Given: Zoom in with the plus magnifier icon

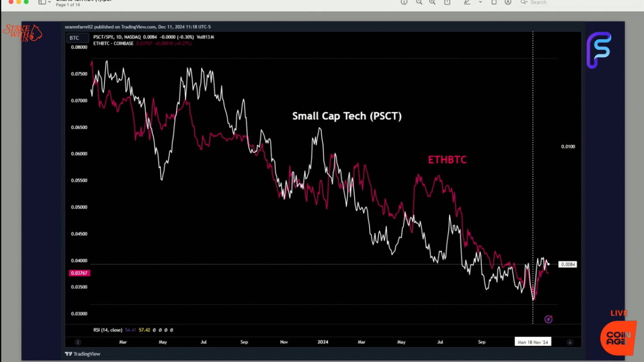Looking at the screenshot, I should click(x=433, y=2).
